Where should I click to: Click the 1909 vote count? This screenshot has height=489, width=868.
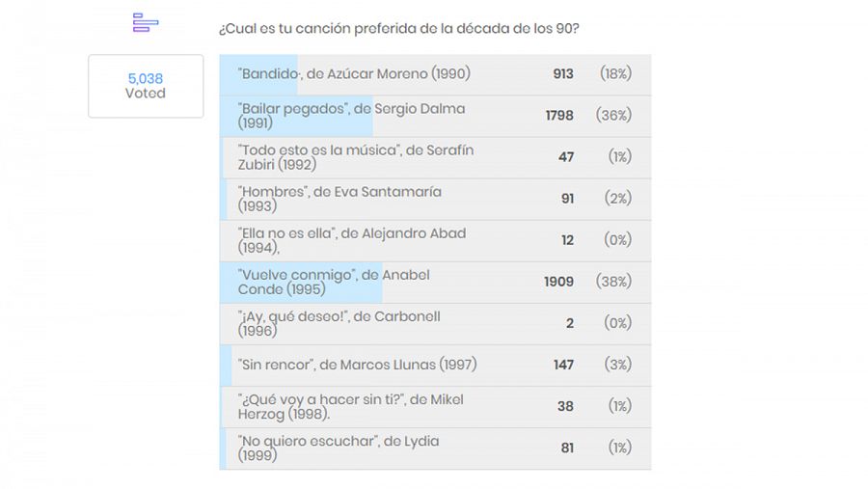pyautogui.click(x=558, y=282)
